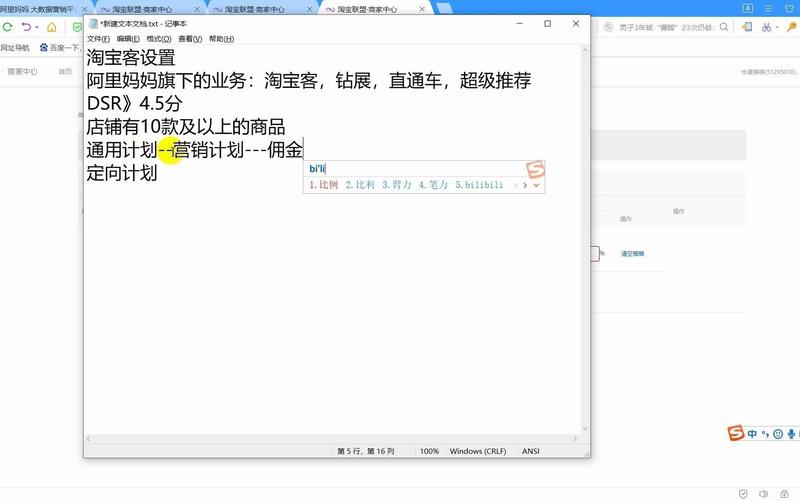Click the Windows (CRLF) status bar entry

pyautogui.click(x=478, y=451)
